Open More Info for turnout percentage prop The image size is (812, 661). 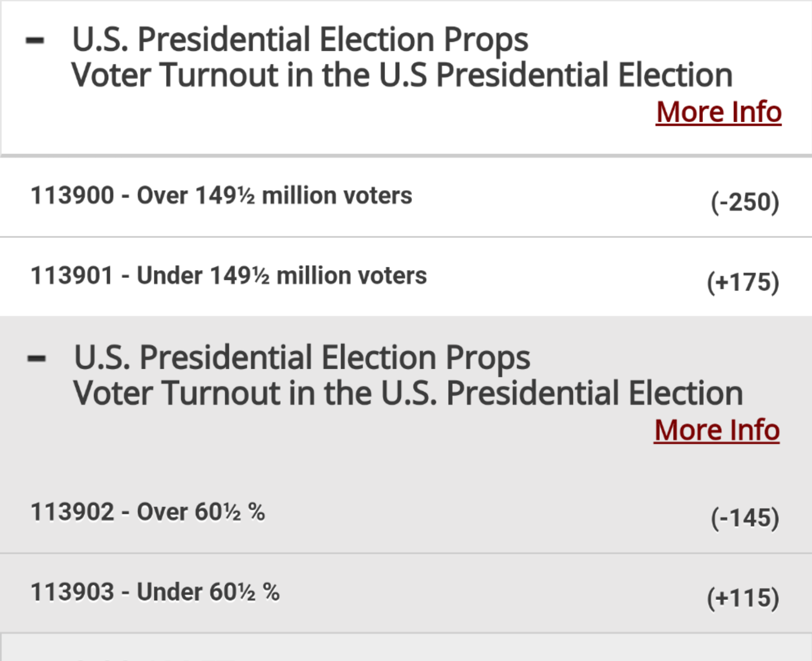pos(717,430)
